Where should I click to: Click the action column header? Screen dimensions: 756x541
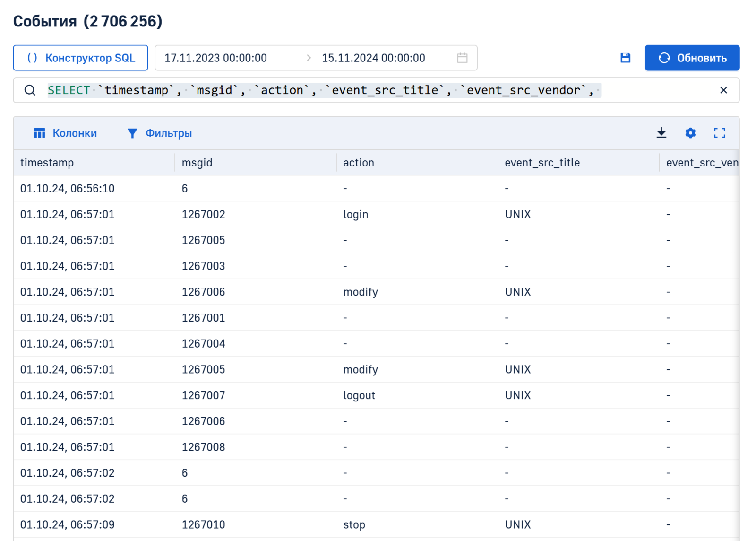[359, 163]
